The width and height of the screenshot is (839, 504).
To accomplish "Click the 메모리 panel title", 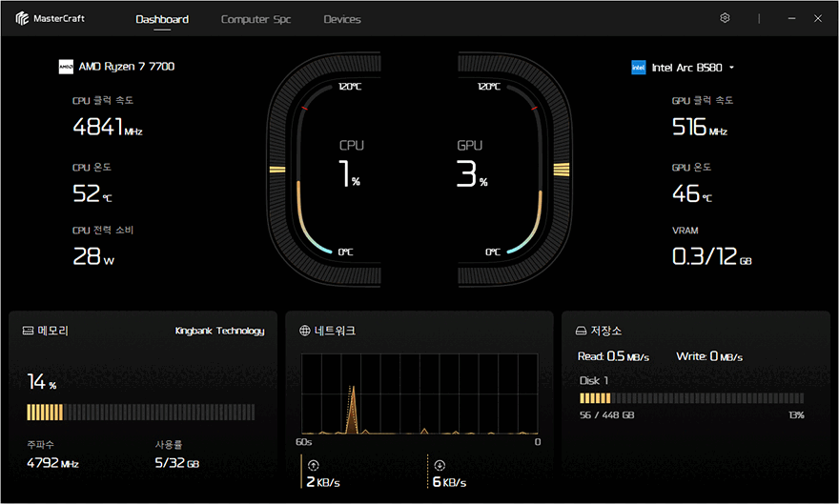I will 53,331.
